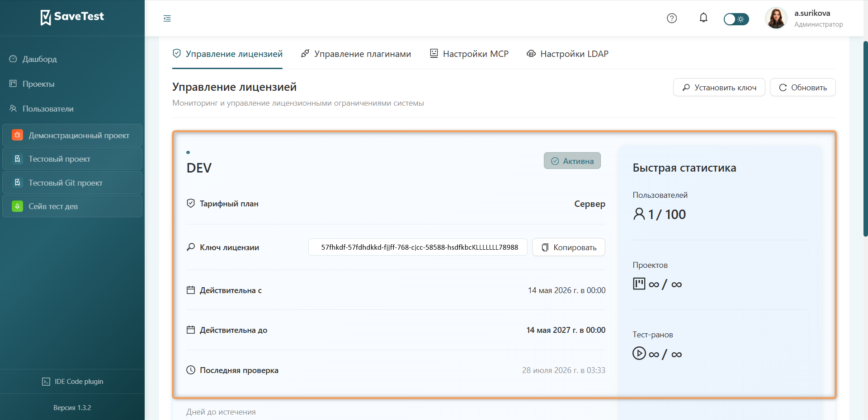This screenshot has height=420, width=868.
Task: Select Тестовый Git проект in sidebar
Action: [72, 183]
